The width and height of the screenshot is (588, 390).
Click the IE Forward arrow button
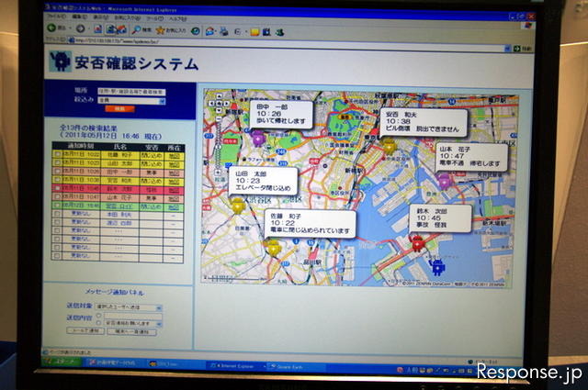pyautogui.click(x=80, y=28)
